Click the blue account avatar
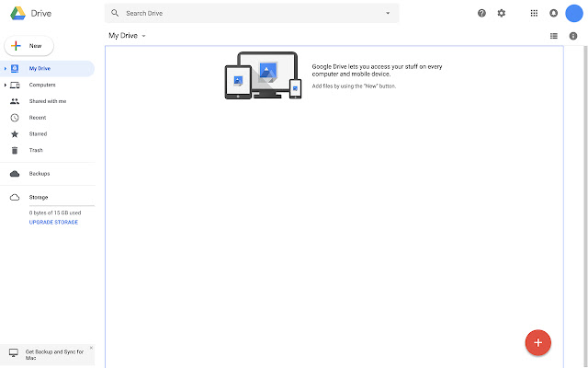This screenshot has width=588, height=368. click(x=574, y=14)
